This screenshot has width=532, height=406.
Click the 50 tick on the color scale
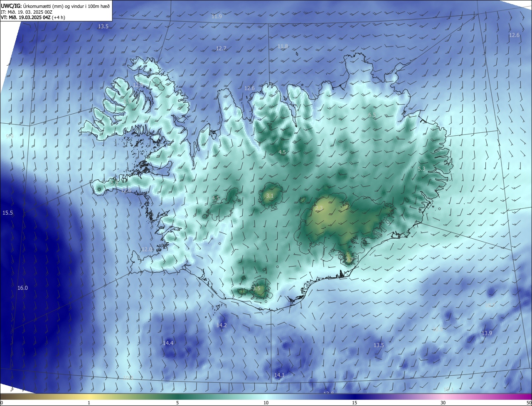pyautogui.click(x=529, y=403)
